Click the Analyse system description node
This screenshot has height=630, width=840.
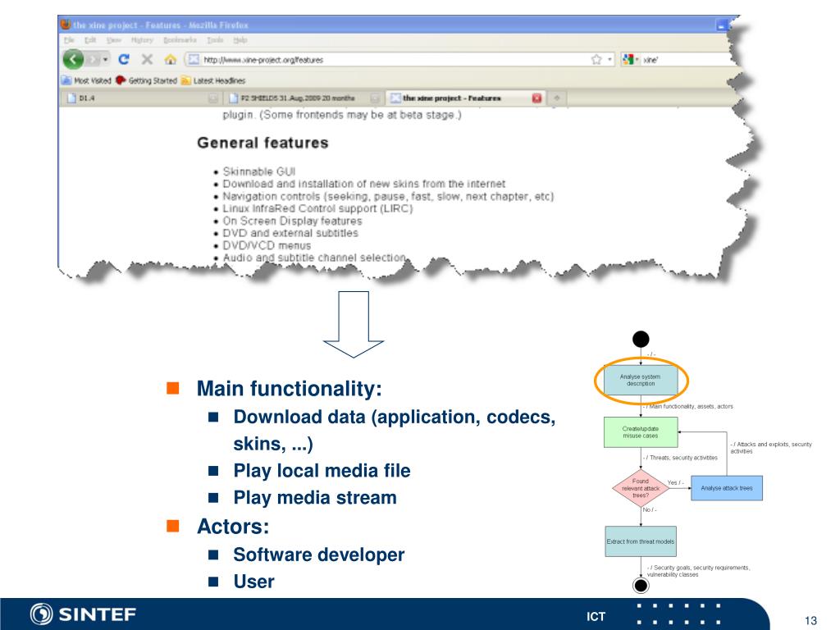pos(641,381)
